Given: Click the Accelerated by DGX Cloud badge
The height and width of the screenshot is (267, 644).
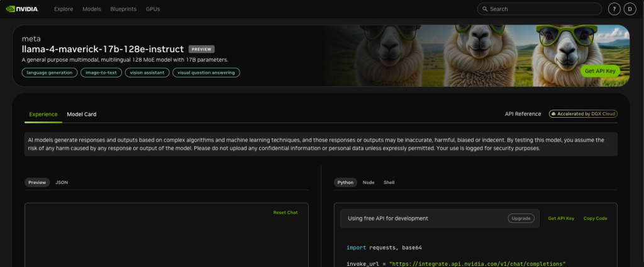Looking at the screenshot, I should click(x=583, y=114).
